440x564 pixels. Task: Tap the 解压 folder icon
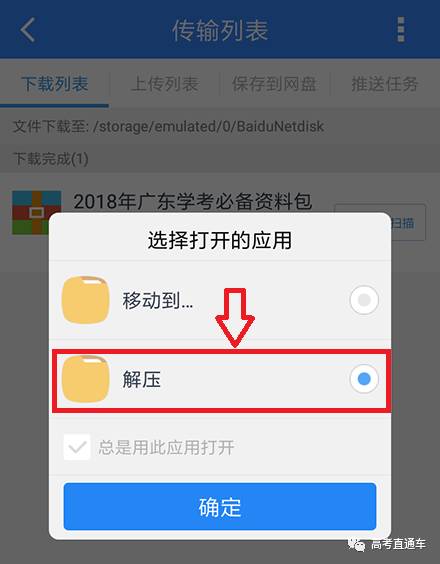coord(86,379)
